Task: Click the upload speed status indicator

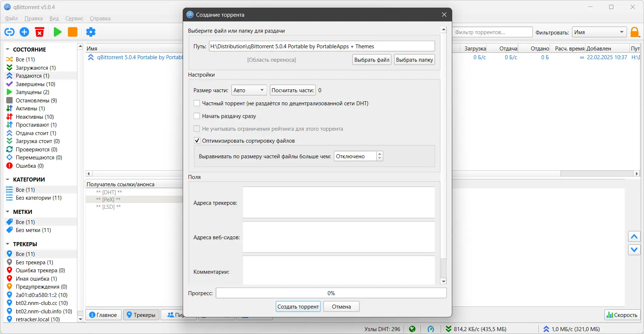Action: [x=572, y=329]
